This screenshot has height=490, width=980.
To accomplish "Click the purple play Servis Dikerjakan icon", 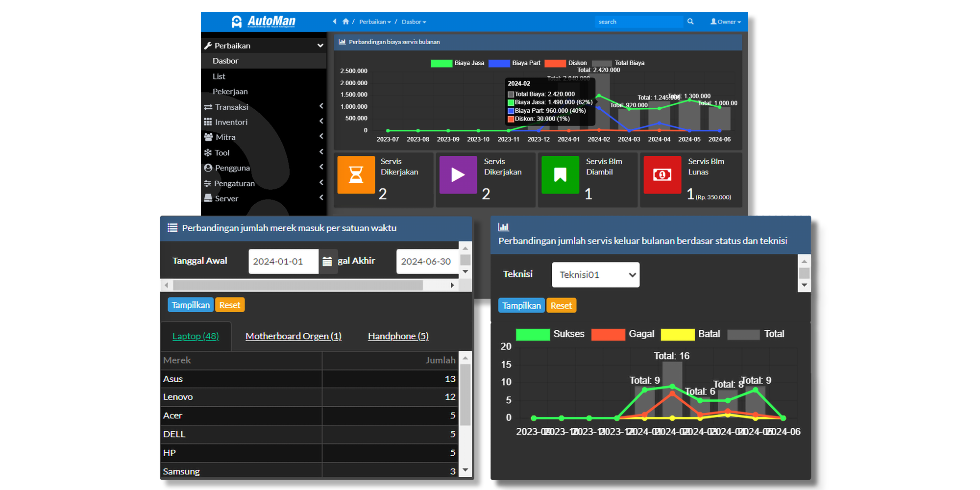I will (x=458, y=175).
